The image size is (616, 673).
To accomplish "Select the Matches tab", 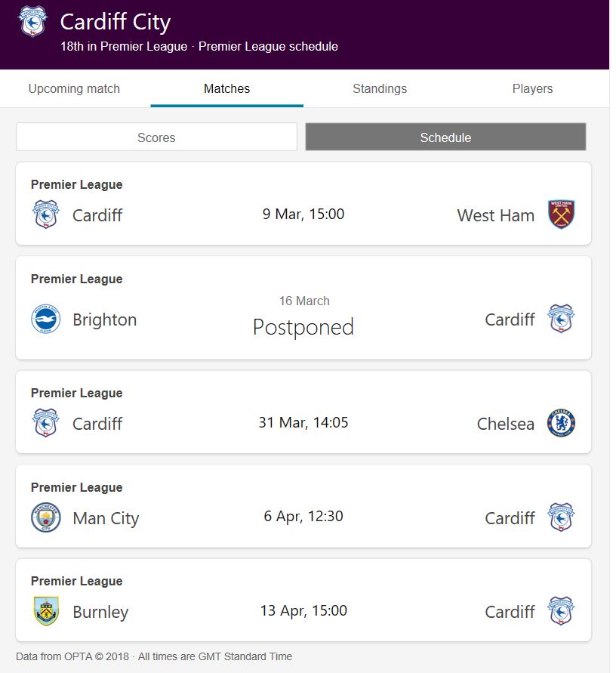I will tap(226, 88).
